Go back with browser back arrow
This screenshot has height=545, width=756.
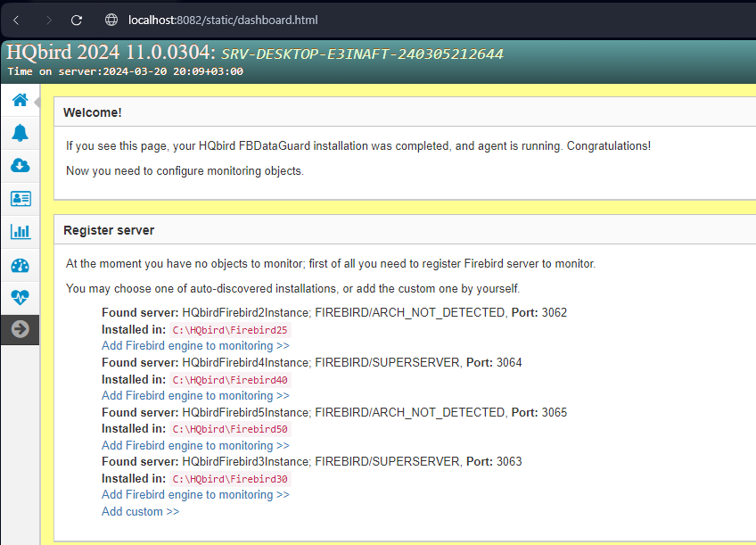[x=16, y=21]
